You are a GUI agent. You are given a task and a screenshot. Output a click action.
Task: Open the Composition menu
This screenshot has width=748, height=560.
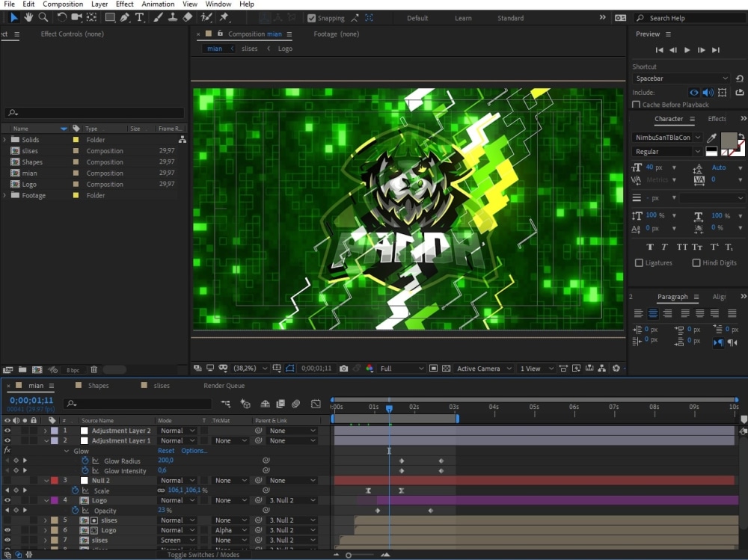pyautogui.click(x=63, y=4)
